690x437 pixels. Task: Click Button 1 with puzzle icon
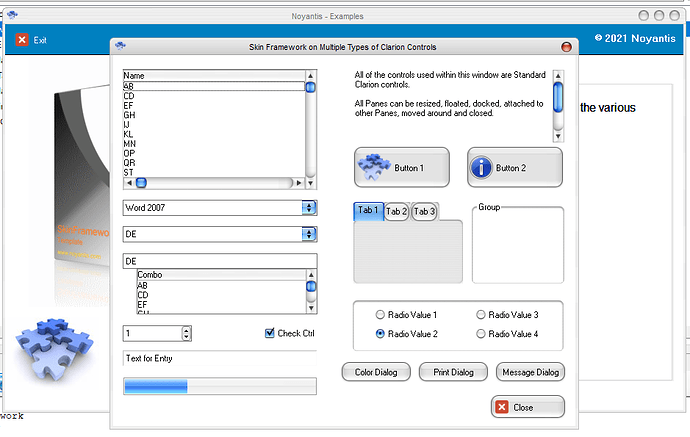[x=402, y=167]
